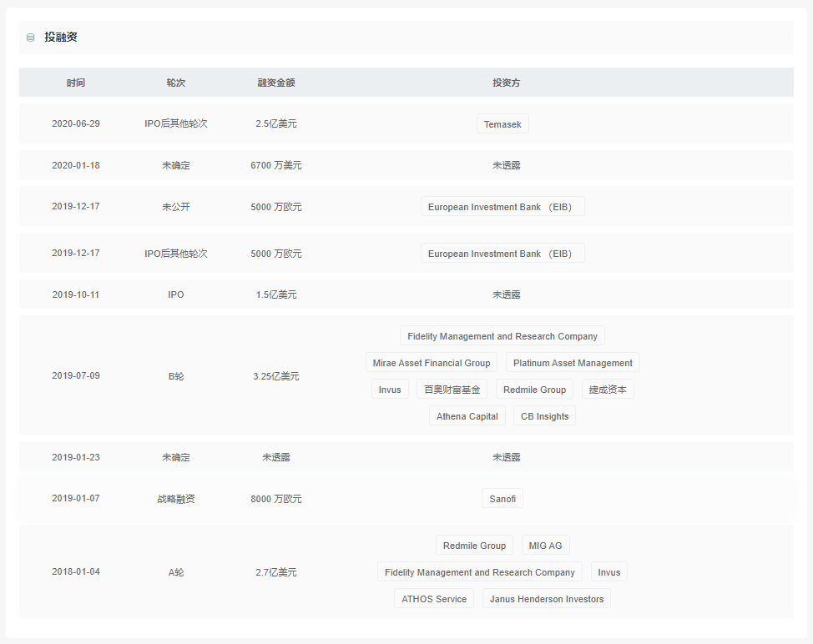Select the 2019-01-23 date cell
This screenshot has height=644, width=813.
click(x=76, y=457)
